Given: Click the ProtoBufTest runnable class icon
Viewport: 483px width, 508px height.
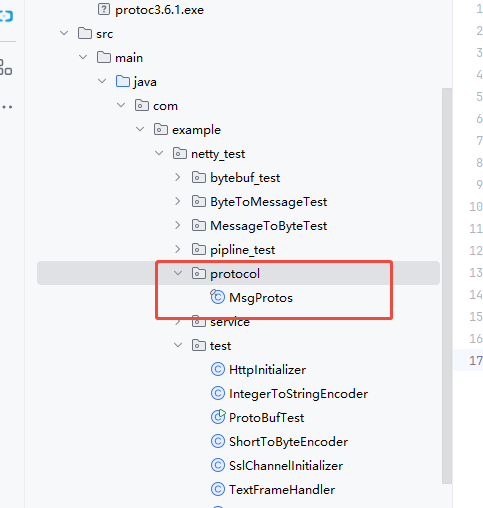Looking at the screenshot, I should 218,417.
